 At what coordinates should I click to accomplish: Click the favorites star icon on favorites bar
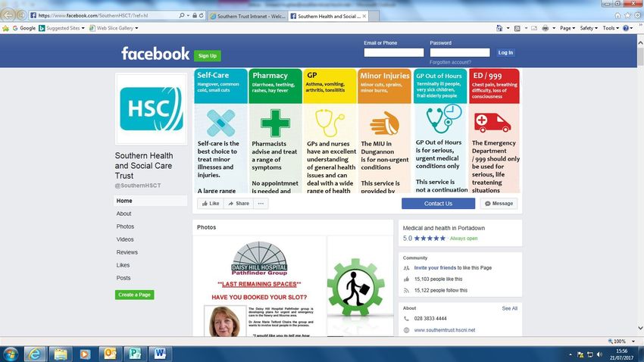pyautogui.click(x=5, y=28)
